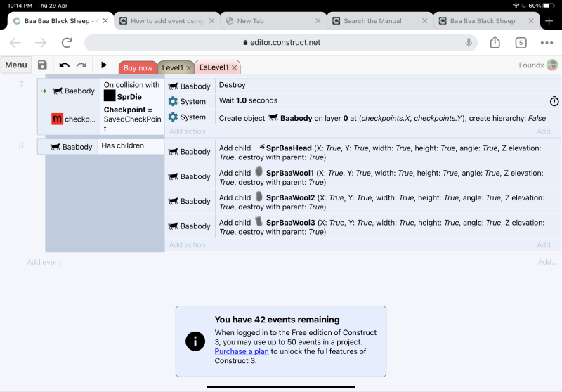Click the Add... link for event 8
The width and height of the screenshot is (562, 392).
click(547, 245)
